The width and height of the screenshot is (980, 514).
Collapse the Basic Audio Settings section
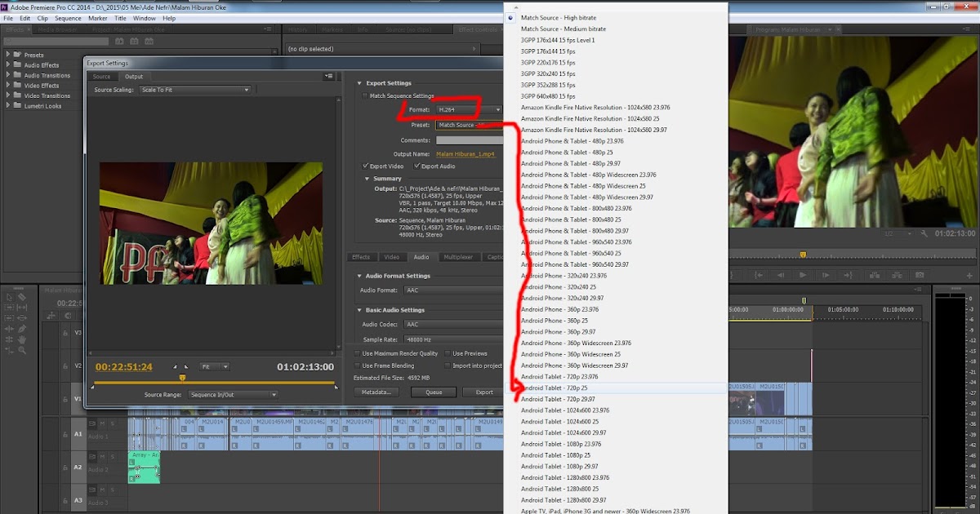360,310
